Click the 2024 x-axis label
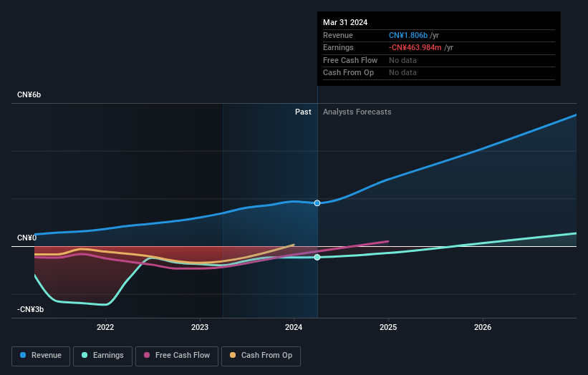The width and height of the screenshot is (588, 375). [294, 328]
